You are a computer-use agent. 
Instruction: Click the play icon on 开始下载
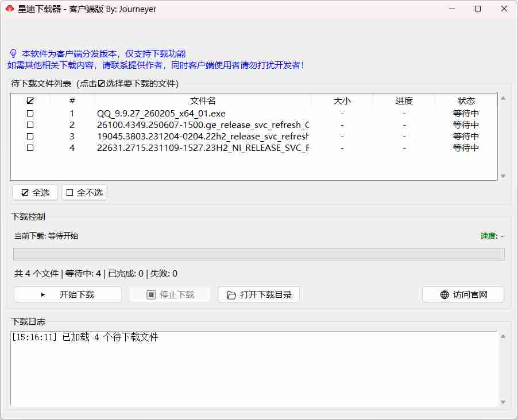pyautogui.click(x=43, y=295)
